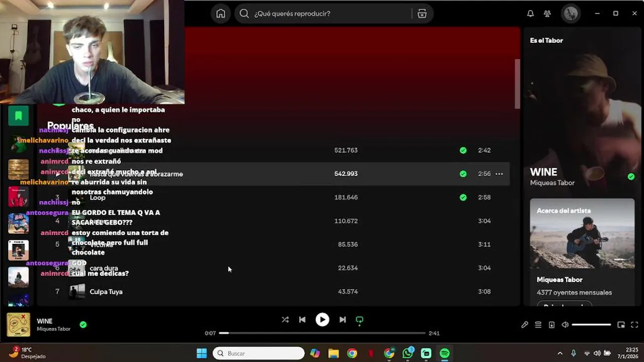Click 'Es el Tabor' panel header
Screen dimensions: 644x362
[546, 40]
